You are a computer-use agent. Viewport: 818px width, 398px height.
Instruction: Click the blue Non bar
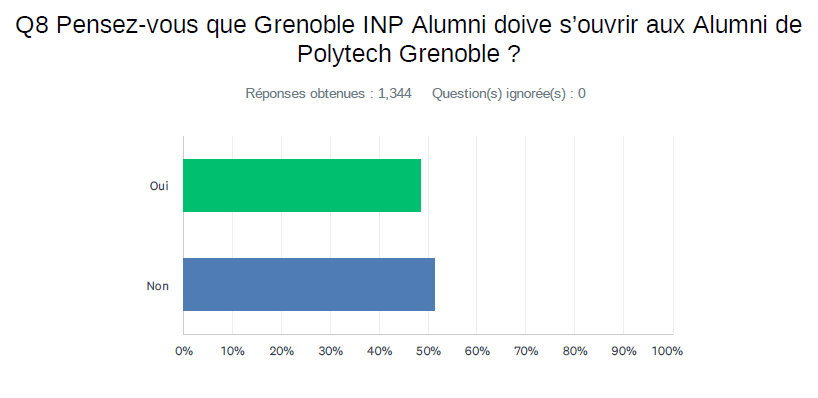pos(309,284)
